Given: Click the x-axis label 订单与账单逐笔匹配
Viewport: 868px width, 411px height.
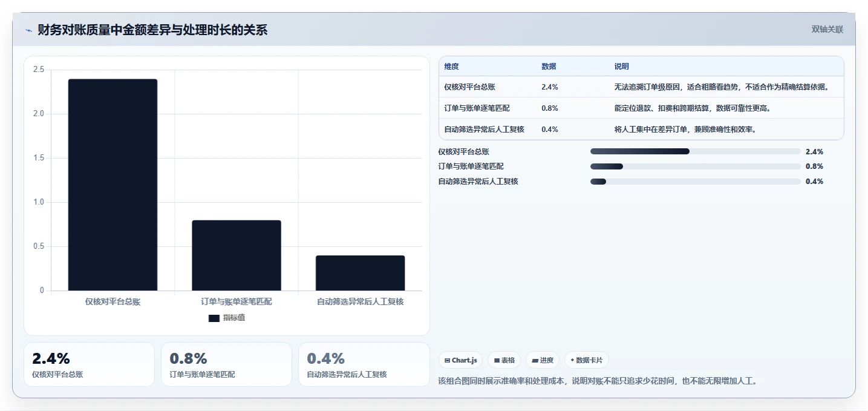Looking at the screenshot, I should [x=237, y=301].
